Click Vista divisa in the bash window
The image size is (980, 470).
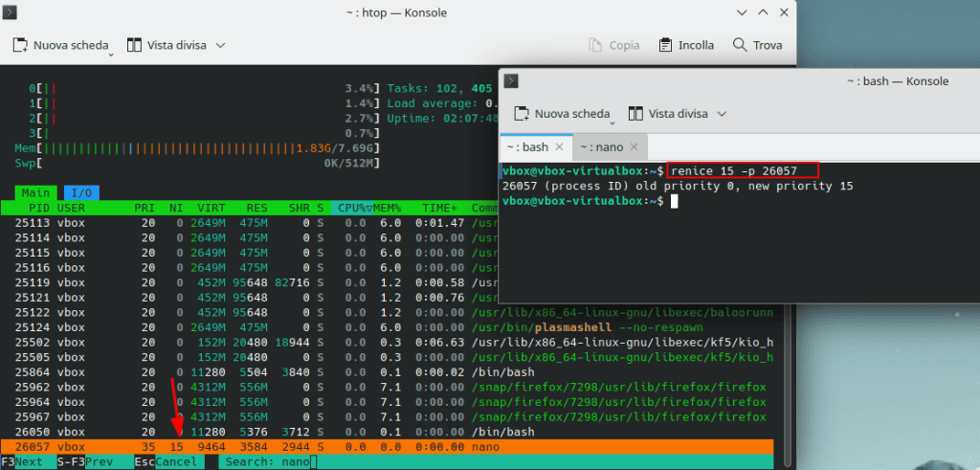[668, 114]
